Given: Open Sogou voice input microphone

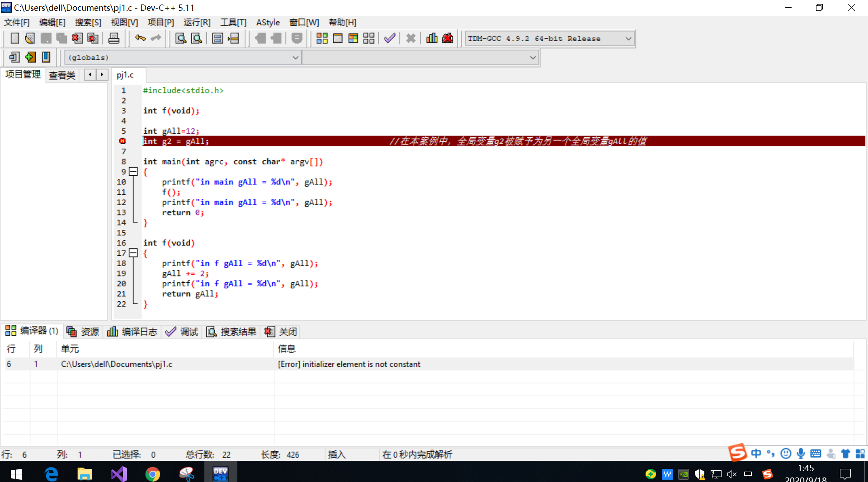Looking at the screenshot, I should click(801, 453).
